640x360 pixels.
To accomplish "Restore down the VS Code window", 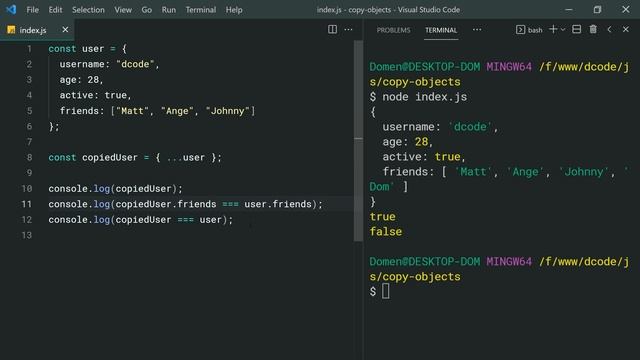I will (597, 9).
